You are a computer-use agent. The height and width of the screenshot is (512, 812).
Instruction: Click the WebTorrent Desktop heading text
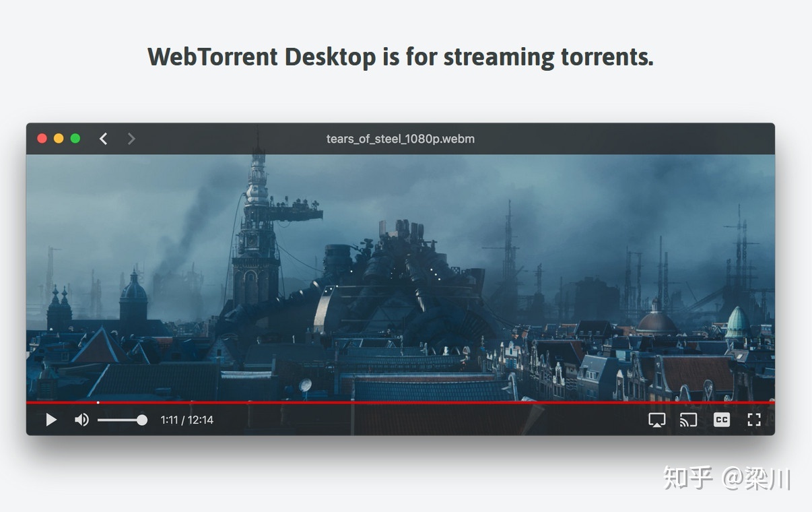coord(401,57)
